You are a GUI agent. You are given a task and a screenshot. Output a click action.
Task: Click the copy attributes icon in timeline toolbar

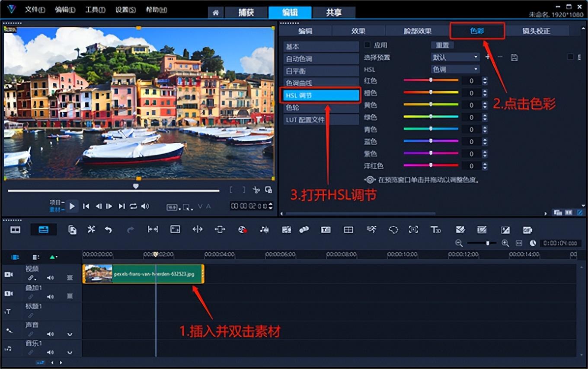[x=72, y=230]
